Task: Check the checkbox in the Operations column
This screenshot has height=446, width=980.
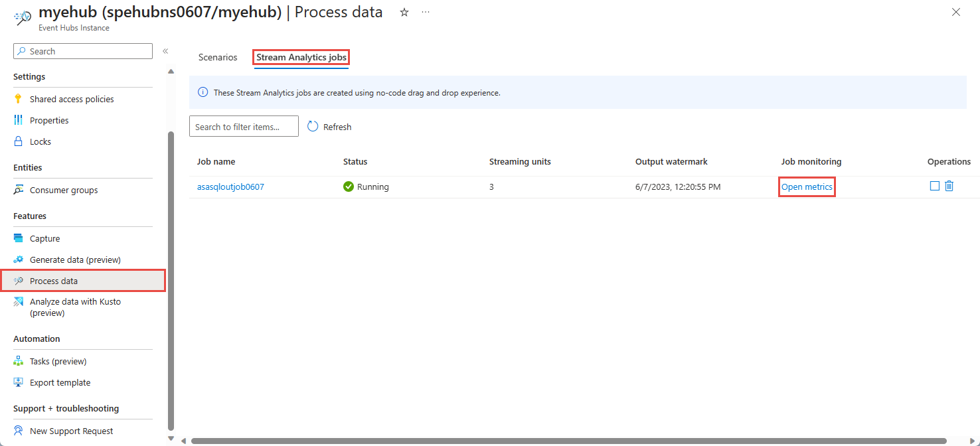Action: (x=934, y=186)
